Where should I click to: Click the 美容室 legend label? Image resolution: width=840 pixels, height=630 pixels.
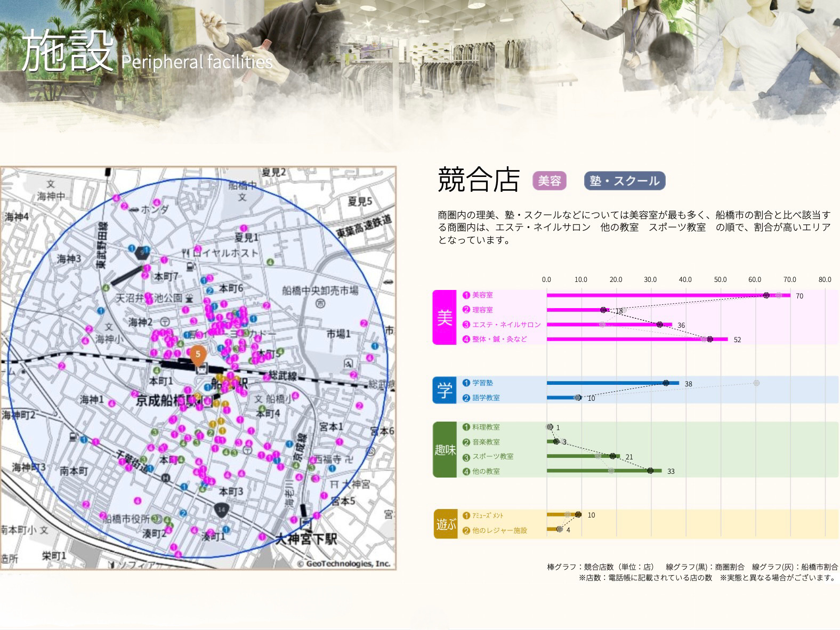click(x=482, y=295)
